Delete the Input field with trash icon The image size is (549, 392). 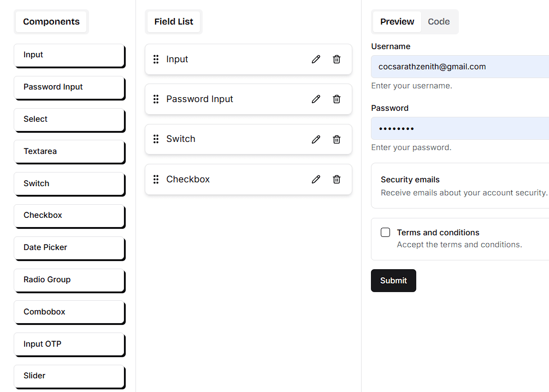(337, 60)
